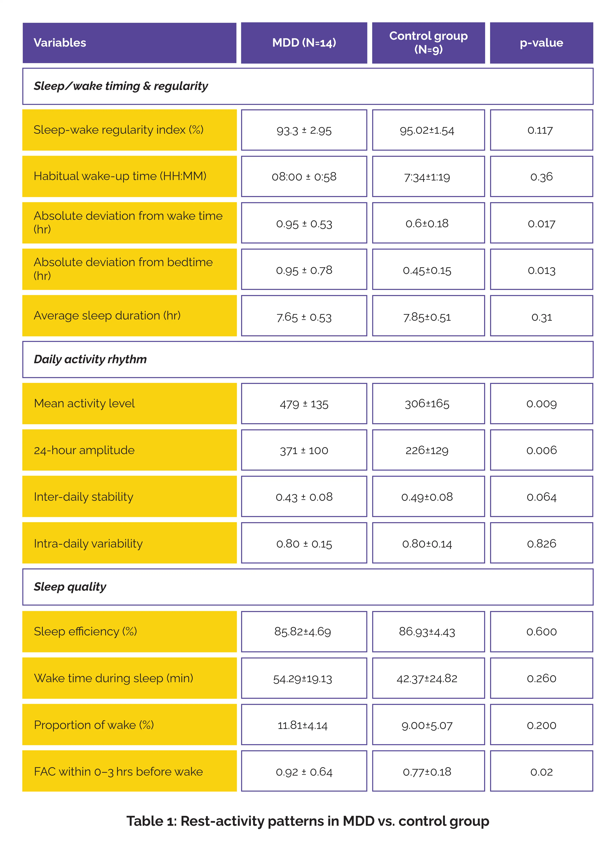Click the Control group (N=9) header
616x852 pixels.
coord(428,43)
